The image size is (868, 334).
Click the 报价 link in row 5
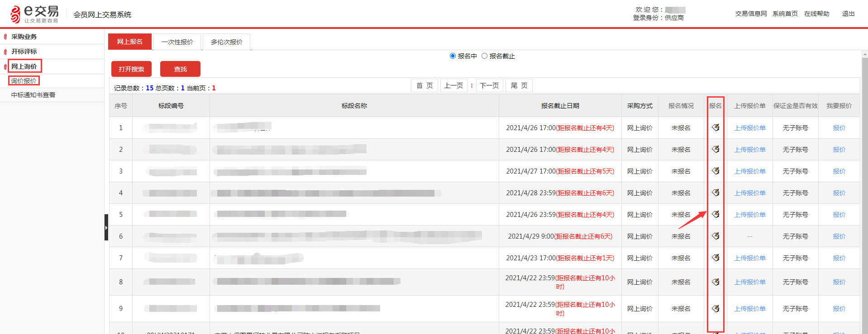(x=839, y=215)
